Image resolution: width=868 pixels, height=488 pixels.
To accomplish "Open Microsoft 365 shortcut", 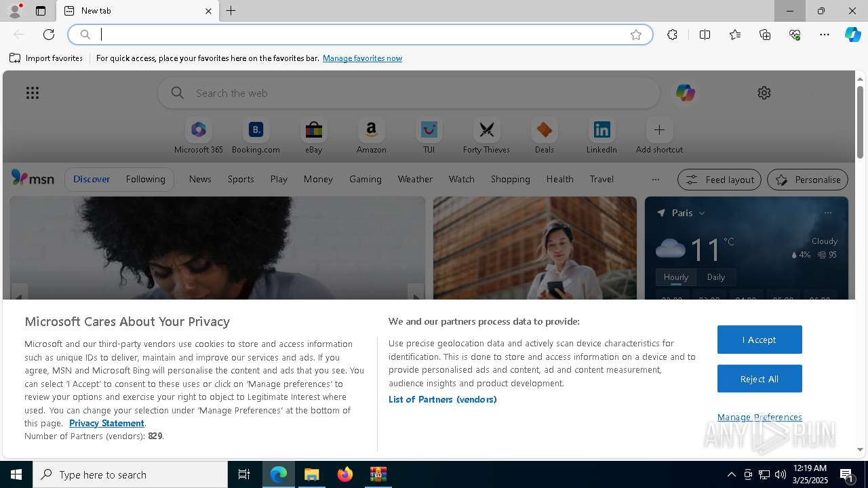I will point(199,136).
